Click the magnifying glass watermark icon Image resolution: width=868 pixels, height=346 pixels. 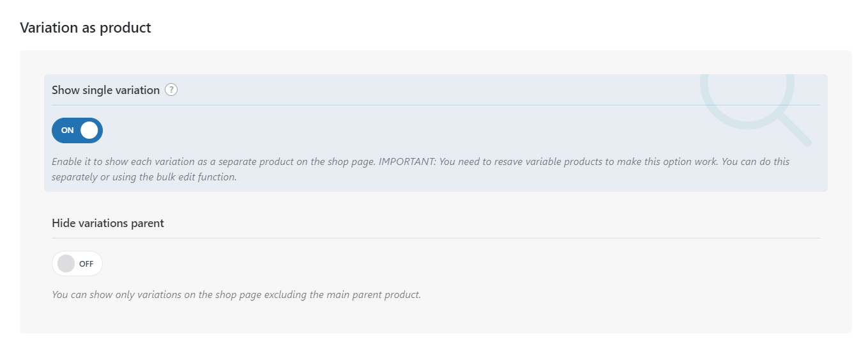coord(754,107)
